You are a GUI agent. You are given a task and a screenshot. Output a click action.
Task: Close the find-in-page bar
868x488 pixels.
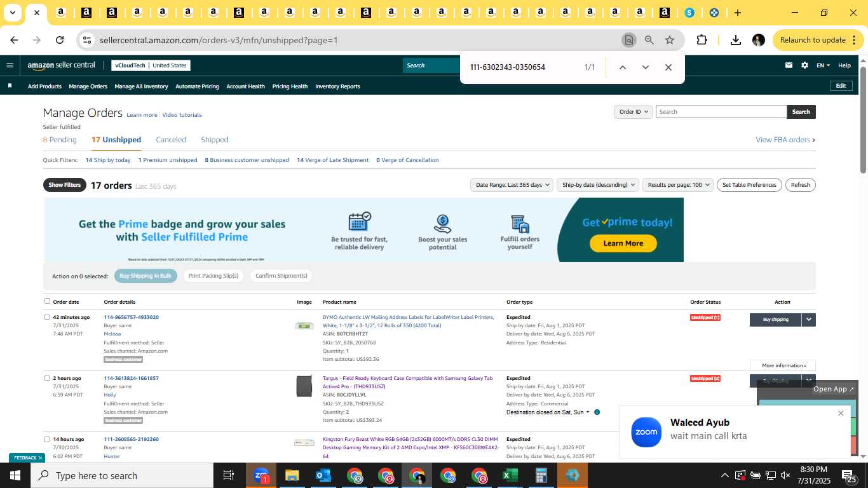(668, 67)
